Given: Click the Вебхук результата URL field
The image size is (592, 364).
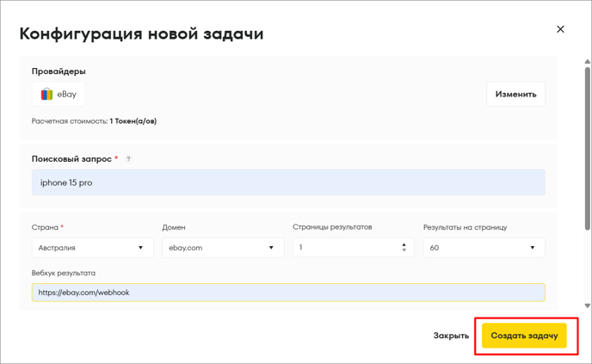Looking at the screenshot, I should 288,293.
